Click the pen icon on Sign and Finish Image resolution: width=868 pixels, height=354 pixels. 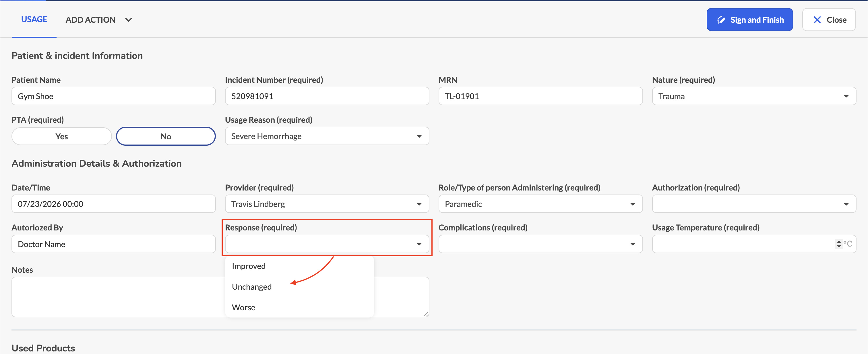[x=721, y=20]
